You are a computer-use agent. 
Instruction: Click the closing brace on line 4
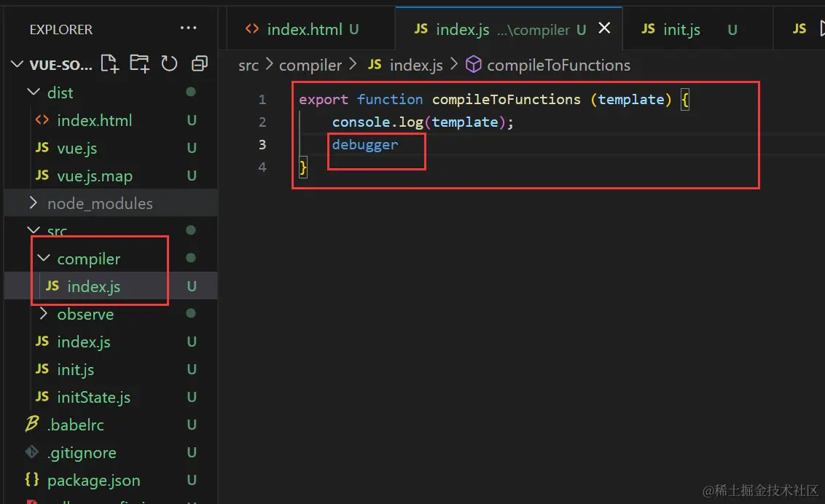click(303, 167)
